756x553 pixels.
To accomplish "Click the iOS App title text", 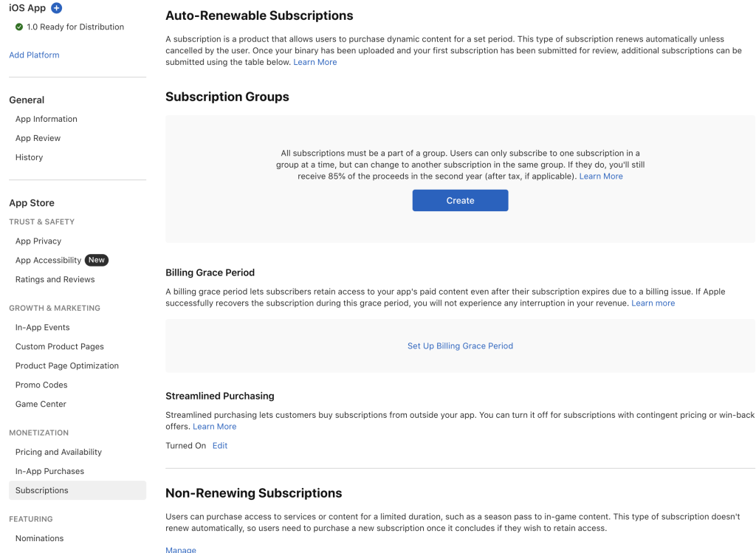I will click(27, 8).
